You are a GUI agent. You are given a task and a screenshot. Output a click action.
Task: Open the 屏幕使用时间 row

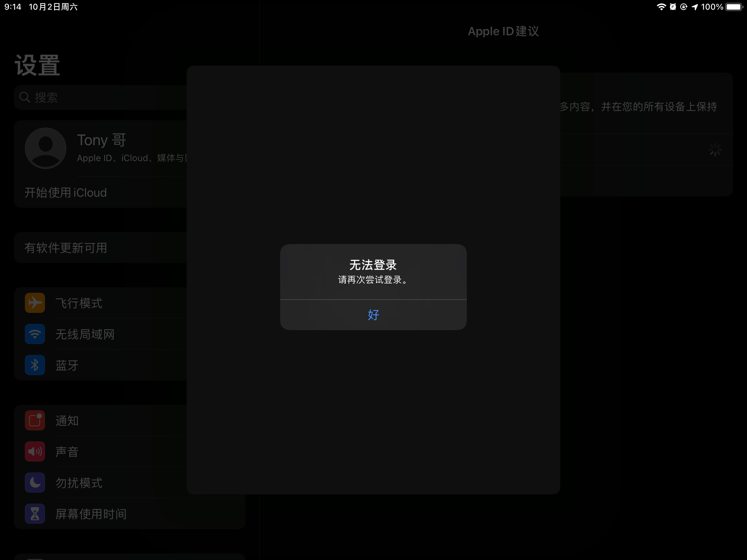pos(91,514)
